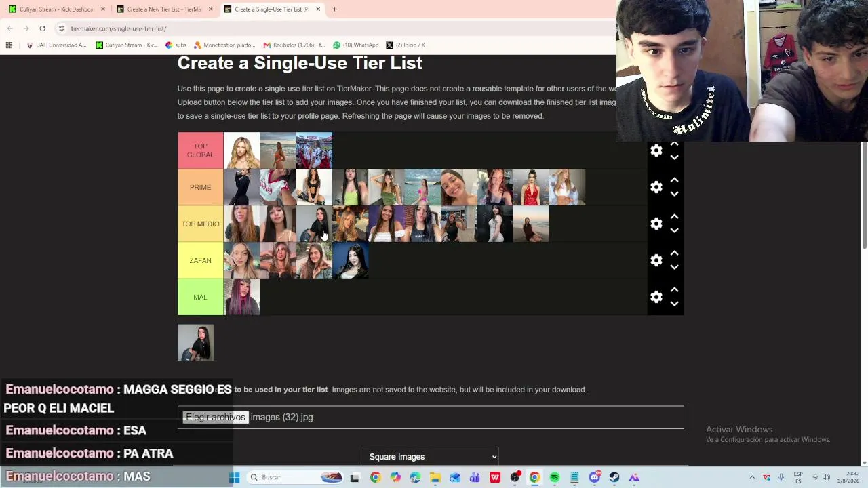Open Task View from the taskbar

(x=355, y=477)
